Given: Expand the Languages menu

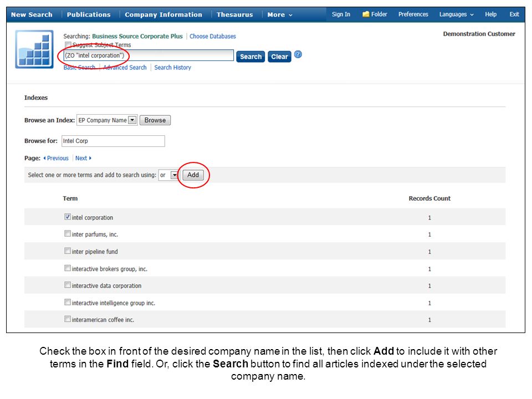Looking at the screenshot, I should tap(456, 14).
